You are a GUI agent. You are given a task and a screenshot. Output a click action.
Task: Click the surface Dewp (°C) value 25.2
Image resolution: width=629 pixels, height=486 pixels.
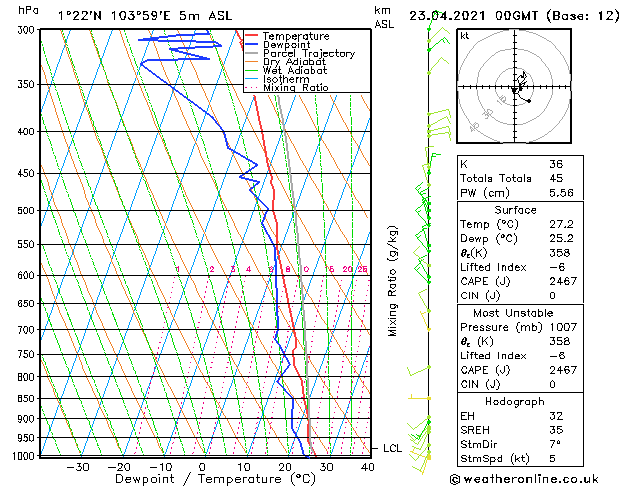pos(561,239)
